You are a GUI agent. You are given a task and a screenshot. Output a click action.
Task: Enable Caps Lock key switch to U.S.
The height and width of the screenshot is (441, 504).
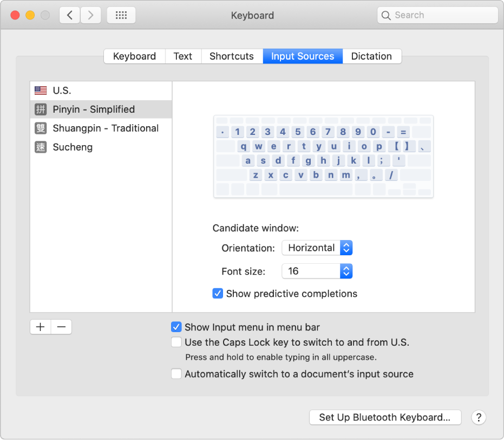coord(176,342)
